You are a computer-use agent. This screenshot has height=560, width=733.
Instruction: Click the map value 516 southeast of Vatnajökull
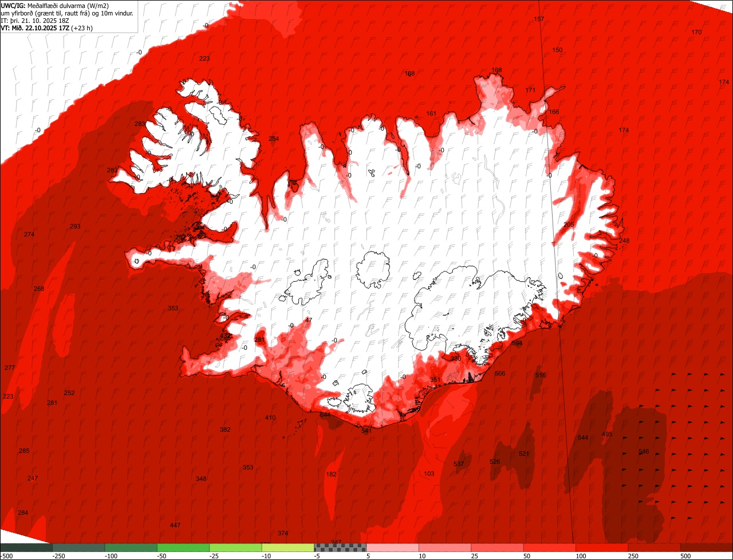(541, 375)
